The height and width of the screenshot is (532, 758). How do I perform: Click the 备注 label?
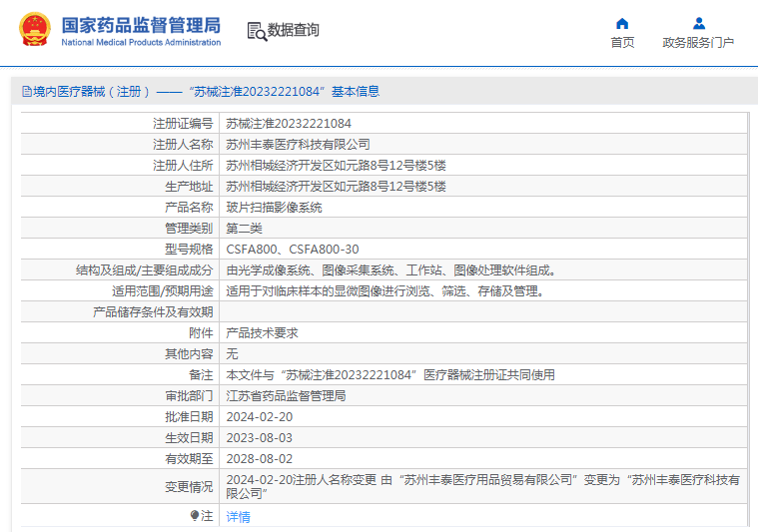click(201, 375)
